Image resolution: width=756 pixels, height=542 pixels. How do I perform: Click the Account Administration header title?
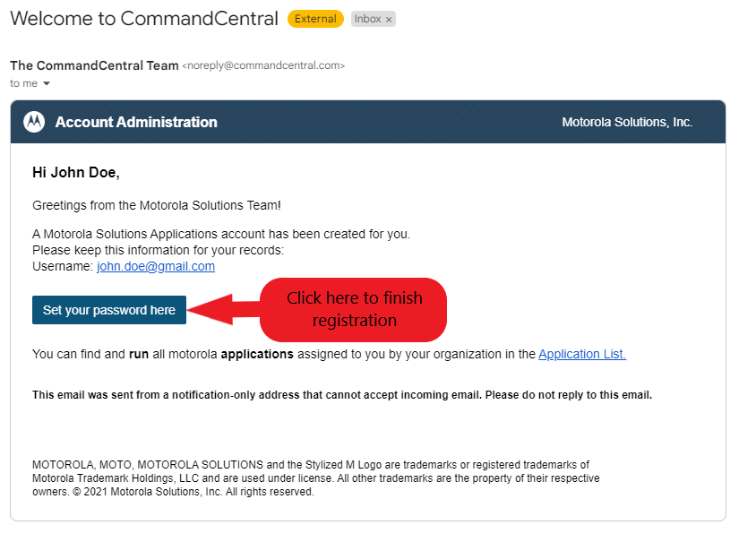pos(136,122)
